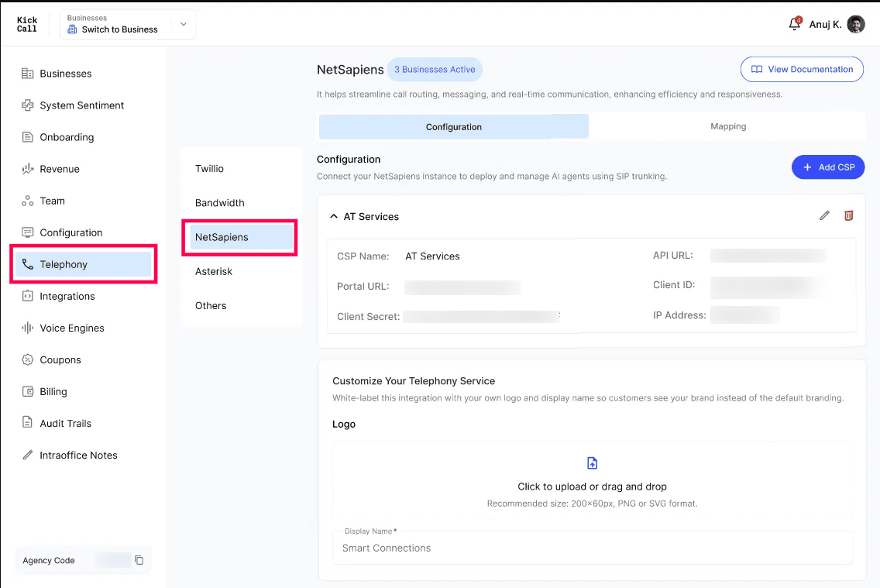The width and height of the screenshot is (880, 588).
Task: Copy the Agency Code
Action: point(139,560)
